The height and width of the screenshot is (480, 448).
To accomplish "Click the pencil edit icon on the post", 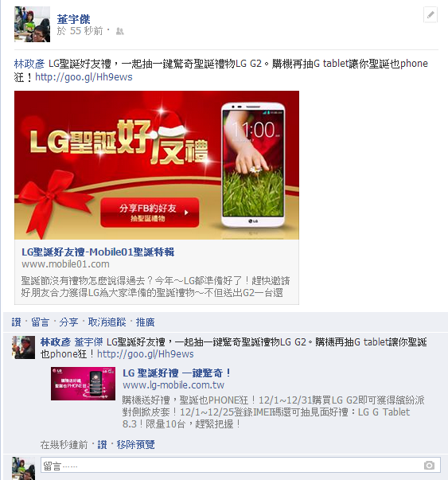I will (x=430, y=14).
